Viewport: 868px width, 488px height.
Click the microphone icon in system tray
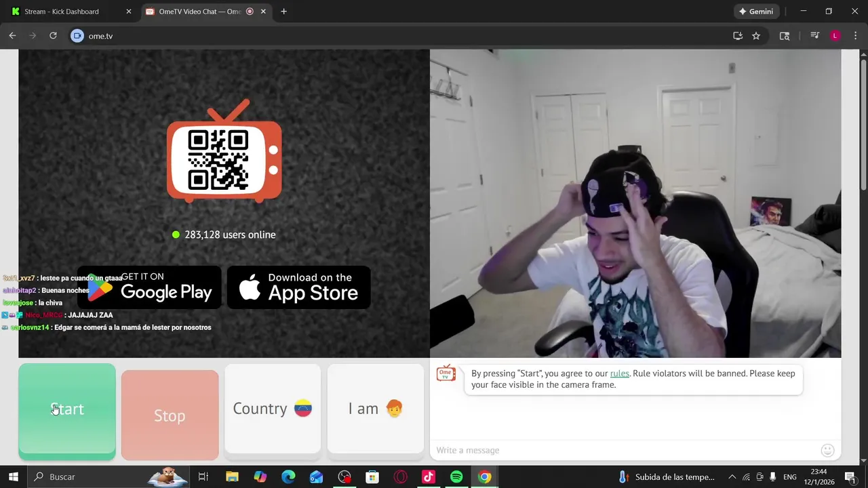click(773, 477)
